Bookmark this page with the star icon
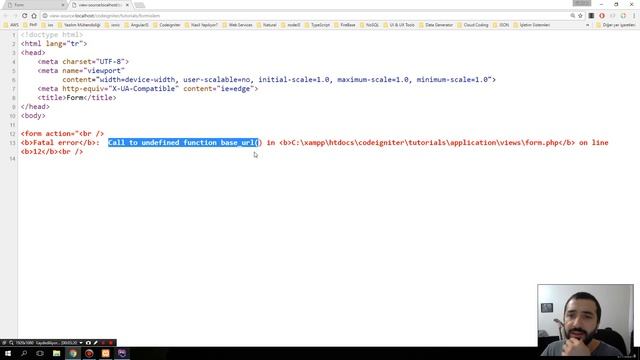 [x=580, y=16]
